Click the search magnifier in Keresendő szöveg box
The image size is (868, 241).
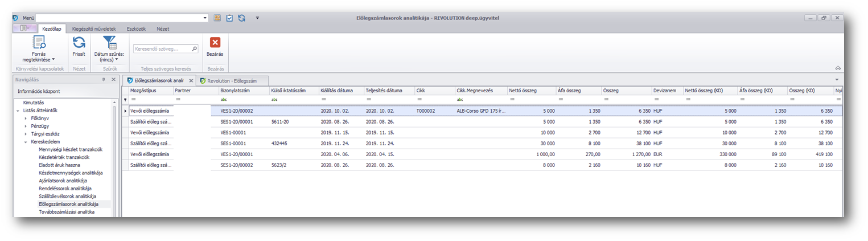point(194,49)
